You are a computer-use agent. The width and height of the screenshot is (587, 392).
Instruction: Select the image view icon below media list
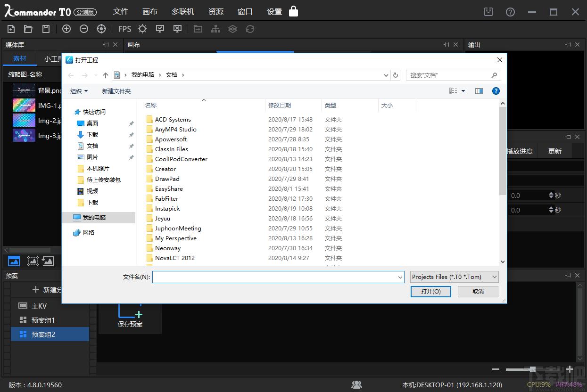click(x=14, y=261)
